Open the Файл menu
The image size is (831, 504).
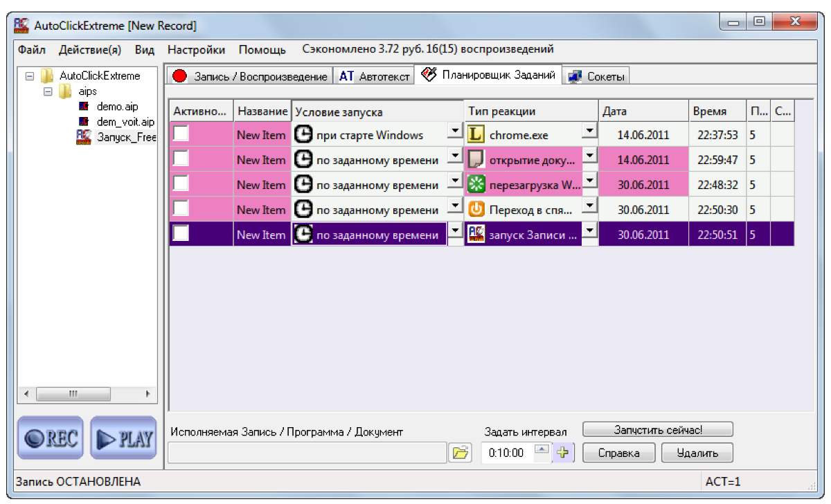(x=32, y=50)
